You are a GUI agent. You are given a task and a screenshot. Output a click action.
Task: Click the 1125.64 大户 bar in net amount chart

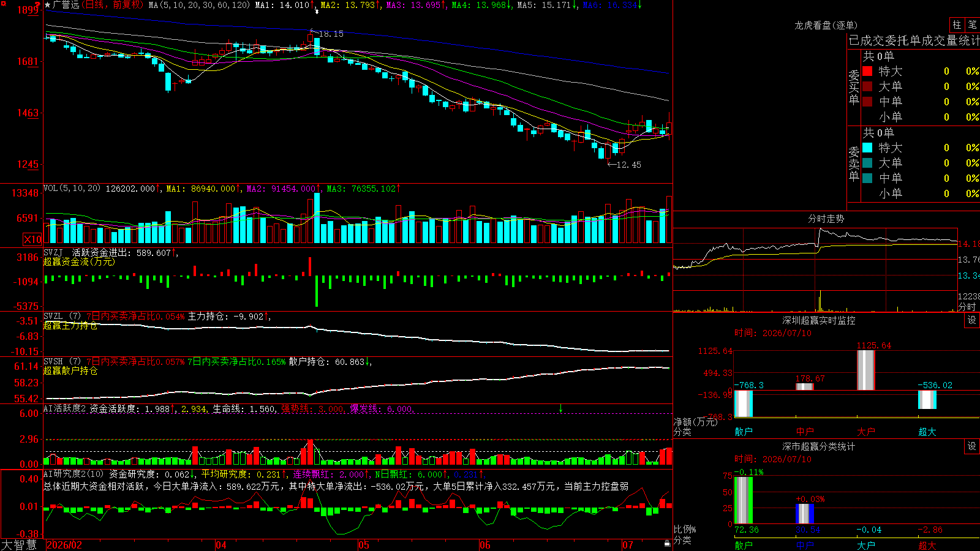pyautogui.click(x=866, y=370)
